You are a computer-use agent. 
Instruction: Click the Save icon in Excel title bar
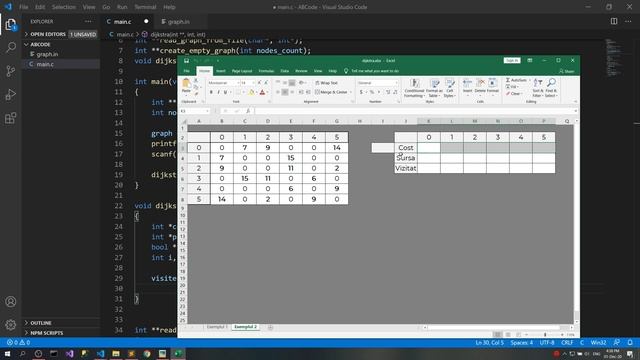(187, 61)
